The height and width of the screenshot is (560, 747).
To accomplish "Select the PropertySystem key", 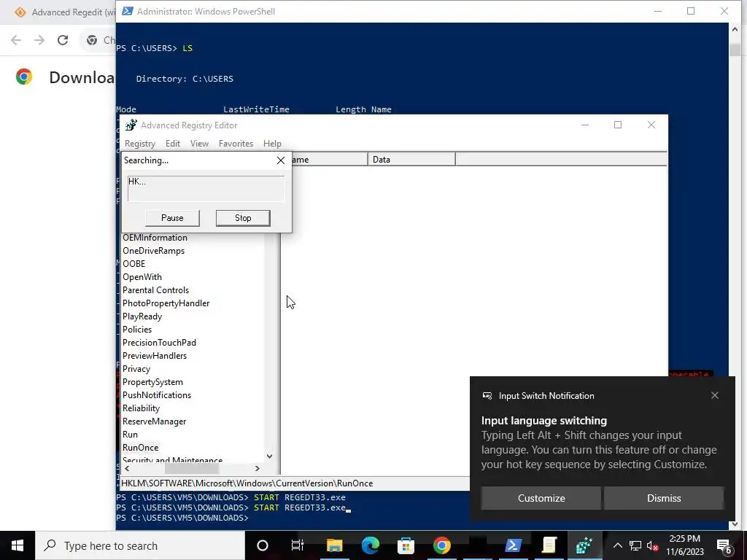I will 152,382.
